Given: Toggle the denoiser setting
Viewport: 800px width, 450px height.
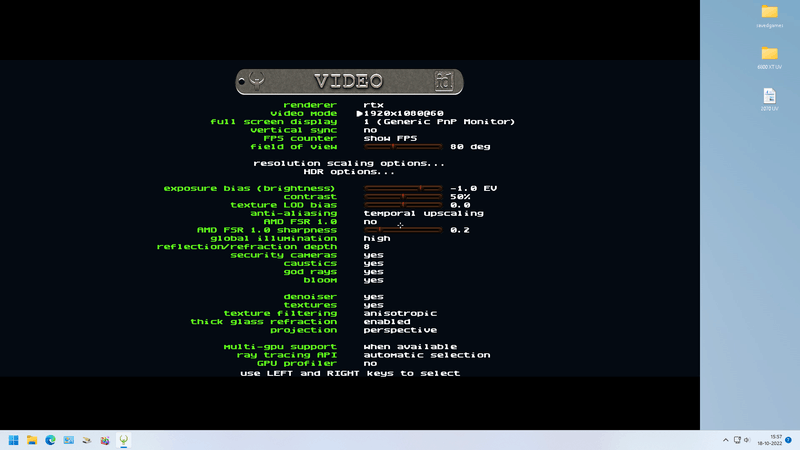Looking at the screenshot, I should coord(373,296).
